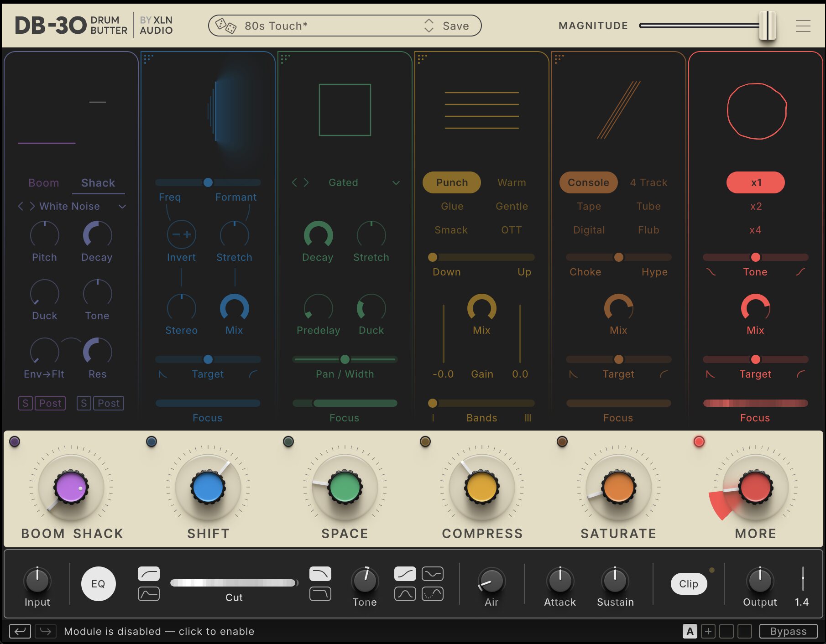
Task: Click the MAGNITUDE slider handle
Action: point(767,26)
